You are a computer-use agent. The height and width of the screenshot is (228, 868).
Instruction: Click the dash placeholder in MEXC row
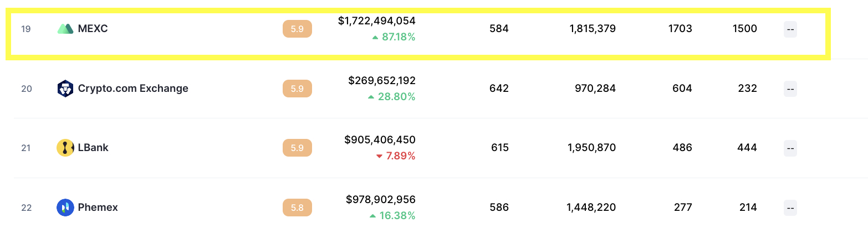(x=790, y=29)
